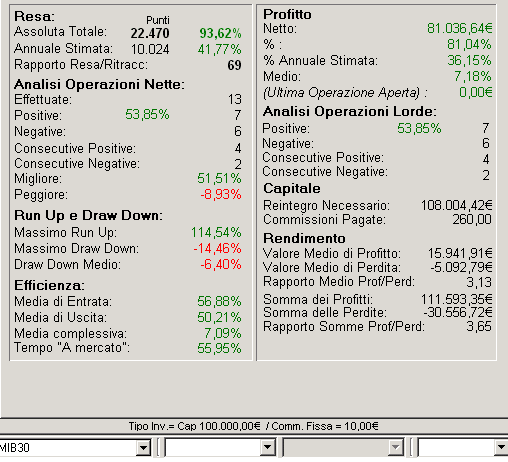Screen dimensions: 508x462
Task: Expand the second empty combo box arrow
Action: point(268,448)
